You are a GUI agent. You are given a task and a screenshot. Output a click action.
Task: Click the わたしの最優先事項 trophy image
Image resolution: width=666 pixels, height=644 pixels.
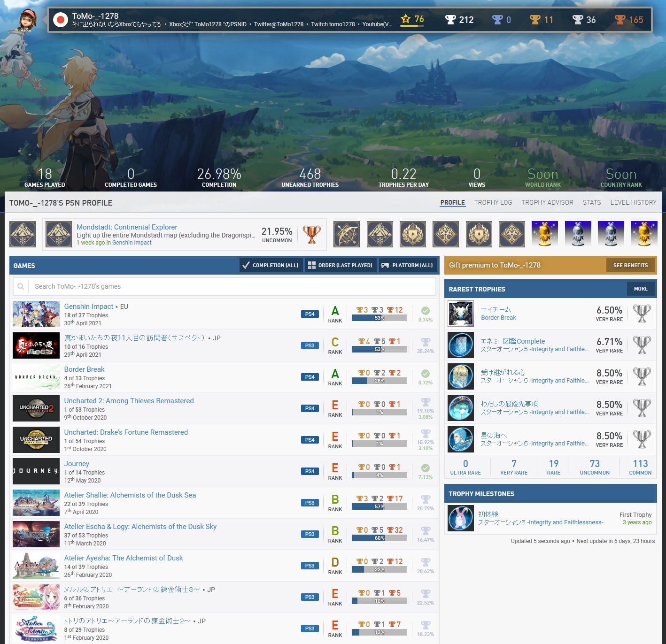(x=461, y=408)
